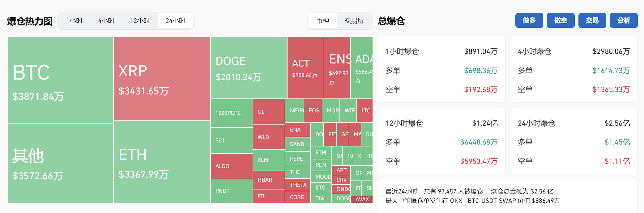Image resolution: width=644 pixels, height=213 pixels.
Task: Click the ENA tile
Action: pyautogui.click(x=298, y=130)
